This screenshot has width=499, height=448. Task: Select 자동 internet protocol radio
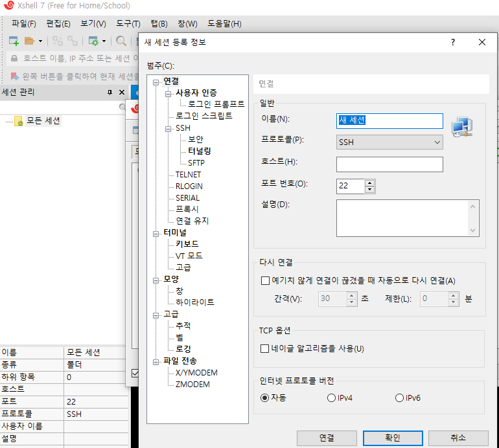point(264,398)
